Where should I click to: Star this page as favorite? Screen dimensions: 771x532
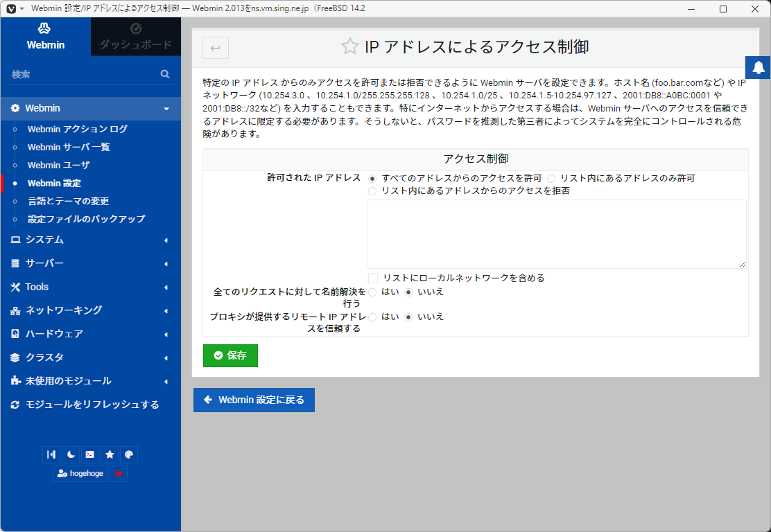349,46
